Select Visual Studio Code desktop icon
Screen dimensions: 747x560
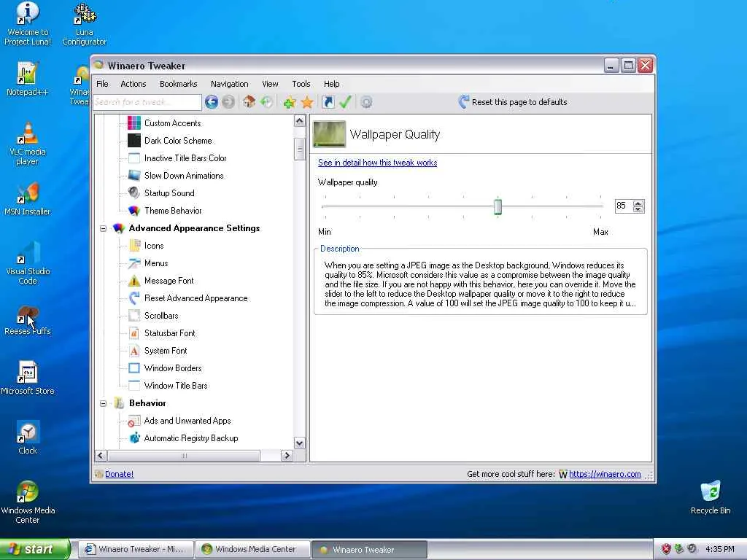(x=28, y=263)
